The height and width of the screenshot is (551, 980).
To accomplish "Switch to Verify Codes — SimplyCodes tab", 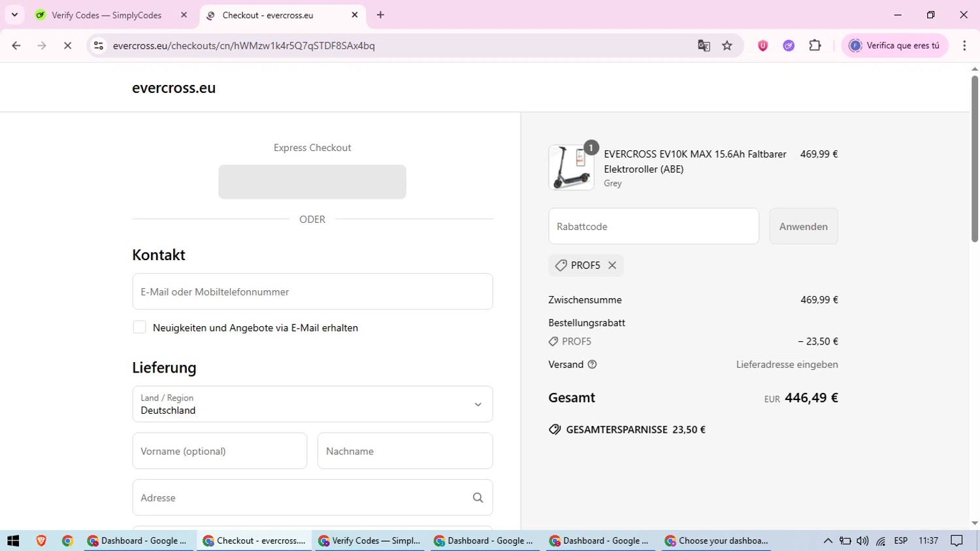I will pos(106,15).
